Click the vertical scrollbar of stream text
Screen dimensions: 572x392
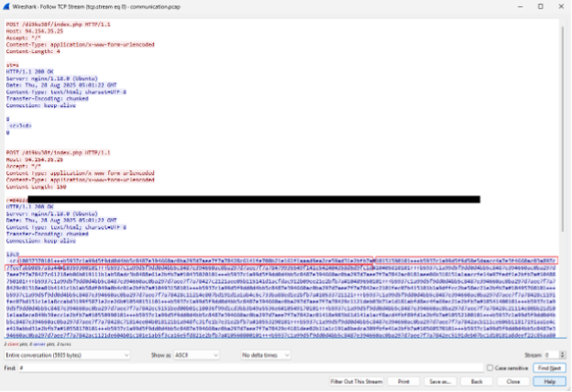[x=563, y=127]
